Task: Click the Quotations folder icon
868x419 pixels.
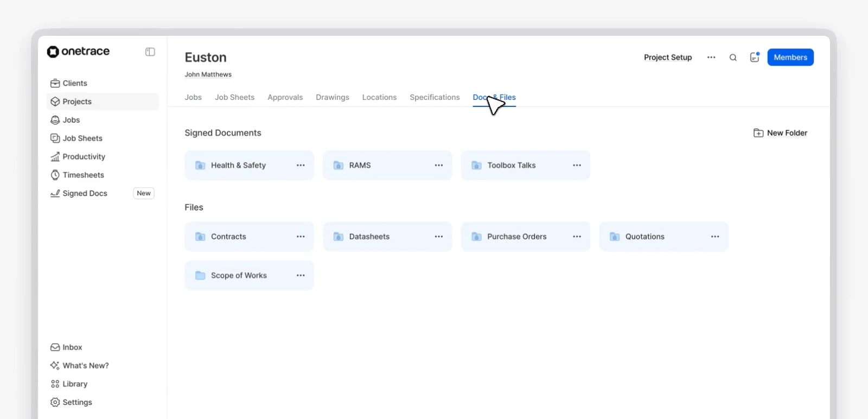Action: pos(615,237)
